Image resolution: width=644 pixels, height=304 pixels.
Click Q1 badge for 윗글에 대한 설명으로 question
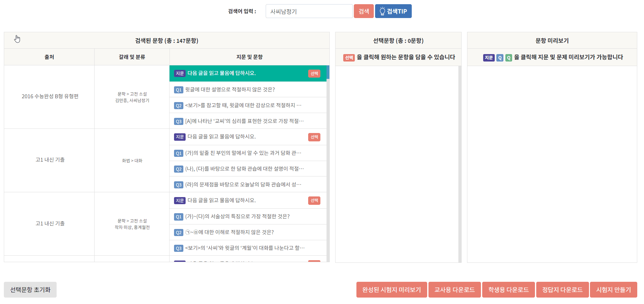tap(179, 90)
